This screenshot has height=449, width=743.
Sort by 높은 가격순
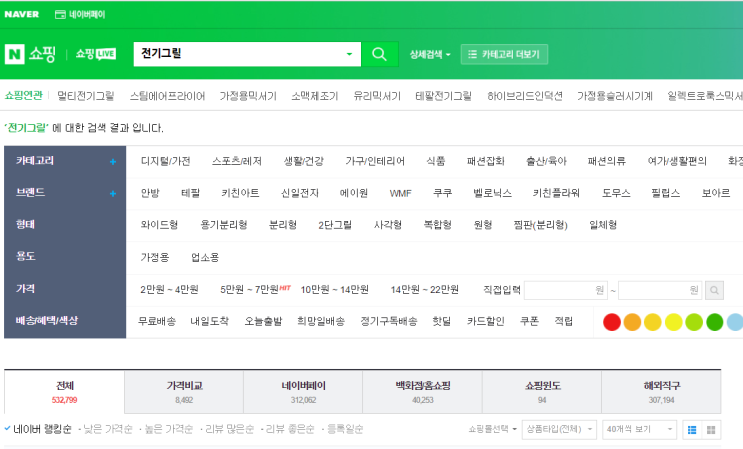tap(169, 429)
